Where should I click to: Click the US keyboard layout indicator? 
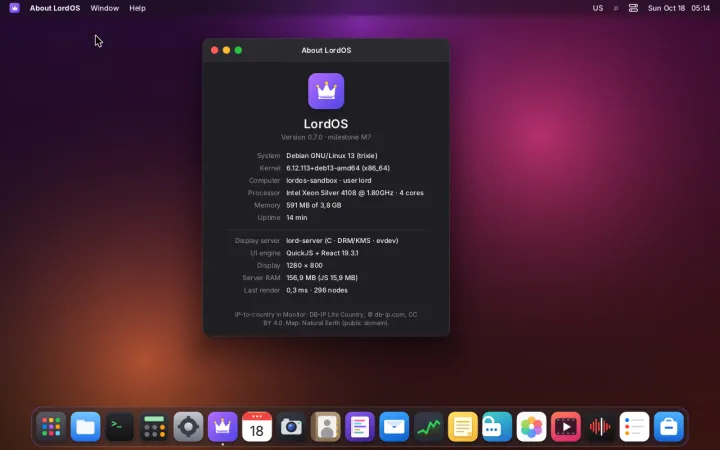click(597, 8)
